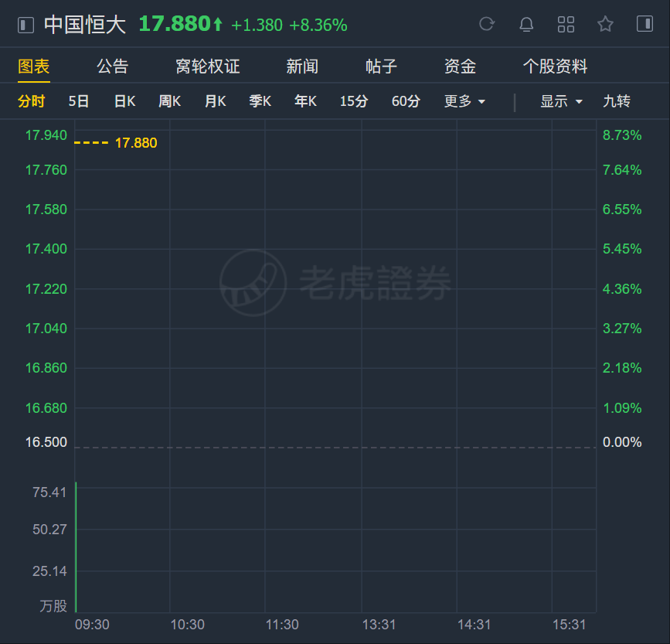
Task: Open the 个股资料 tab
Action: pos(556,66)
